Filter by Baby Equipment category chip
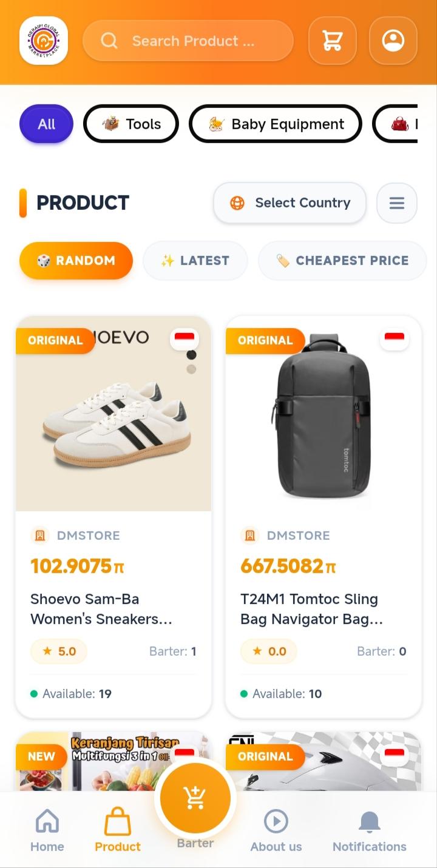This screenshot has height=868, width=437. (x=276, y=124)
